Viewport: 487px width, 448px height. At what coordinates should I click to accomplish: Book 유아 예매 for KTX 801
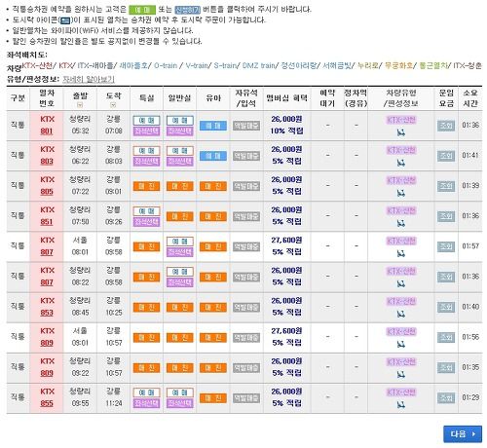213,126
